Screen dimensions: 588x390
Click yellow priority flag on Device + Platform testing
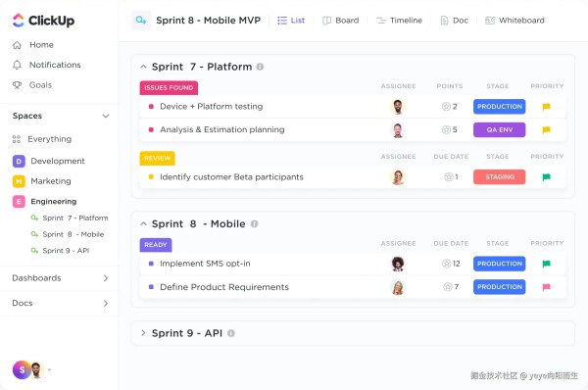[547, 107]
